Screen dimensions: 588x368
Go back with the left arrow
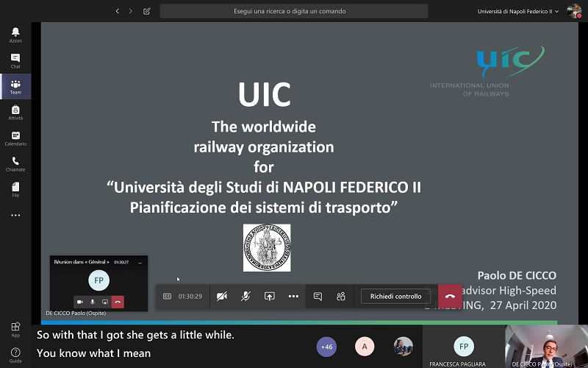click(118, 11)
